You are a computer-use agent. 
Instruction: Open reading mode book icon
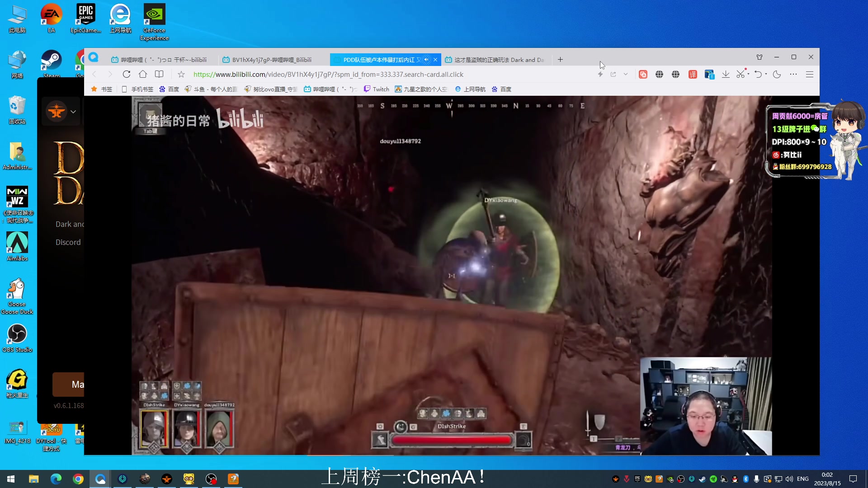159,75
